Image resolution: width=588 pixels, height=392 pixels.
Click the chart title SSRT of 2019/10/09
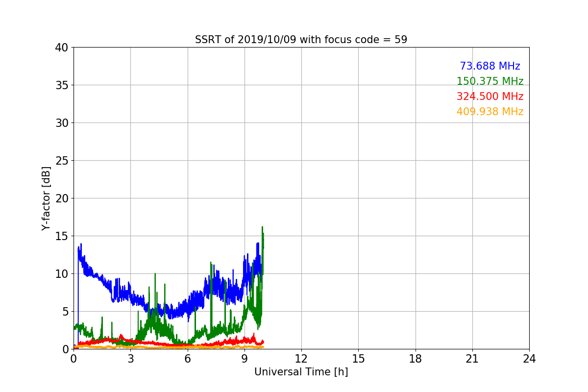click(301, 40)
